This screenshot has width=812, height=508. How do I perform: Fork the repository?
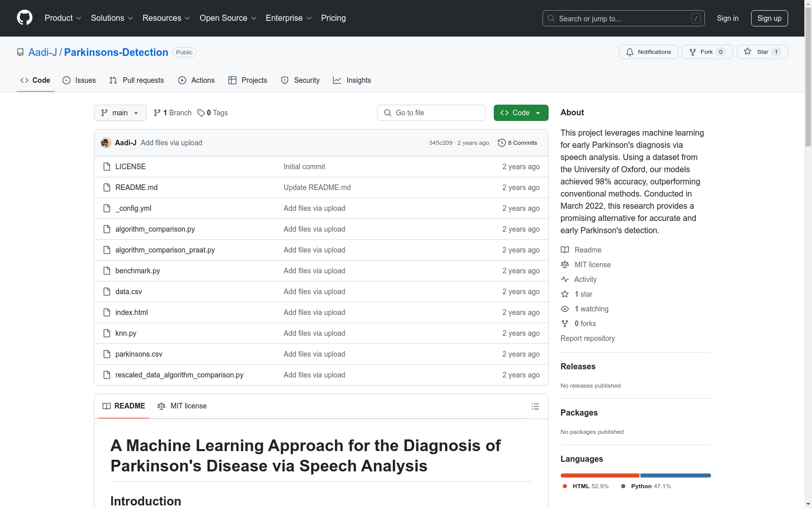pyautogui.click(x=706, y=52)
